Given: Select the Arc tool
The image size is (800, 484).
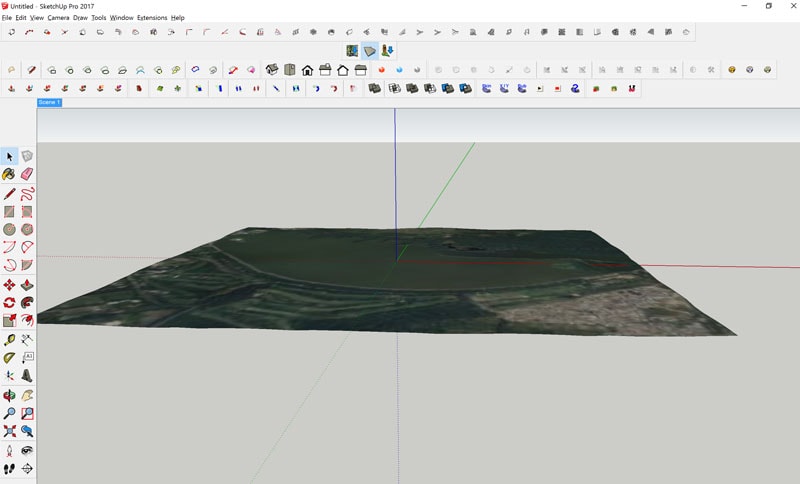Looking at the screenshot, I should tap(9, 247).
